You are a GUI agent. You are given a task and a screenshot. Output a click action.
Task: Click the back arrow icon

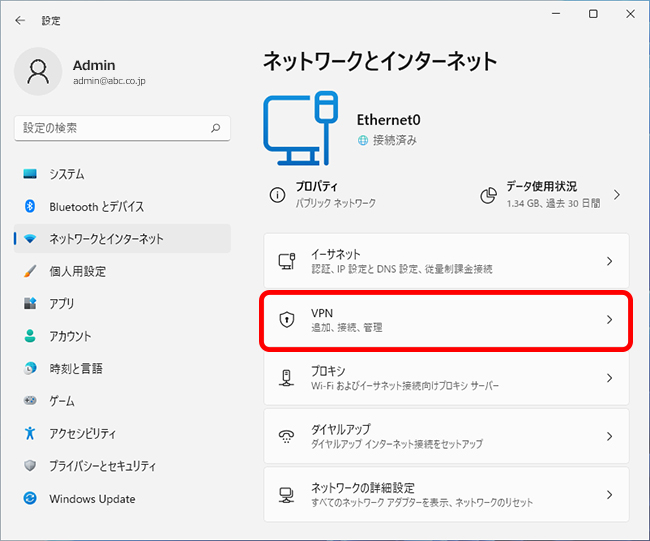pyautogui.click(x=20, y=20)
